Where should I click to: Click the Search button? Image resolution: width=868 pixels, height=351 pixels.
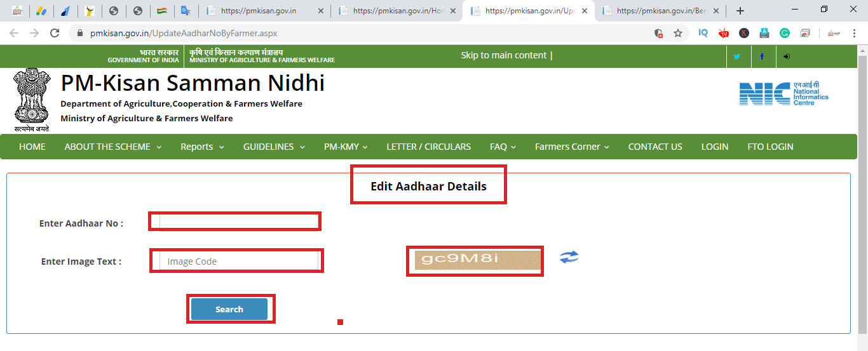coord(229,309)
